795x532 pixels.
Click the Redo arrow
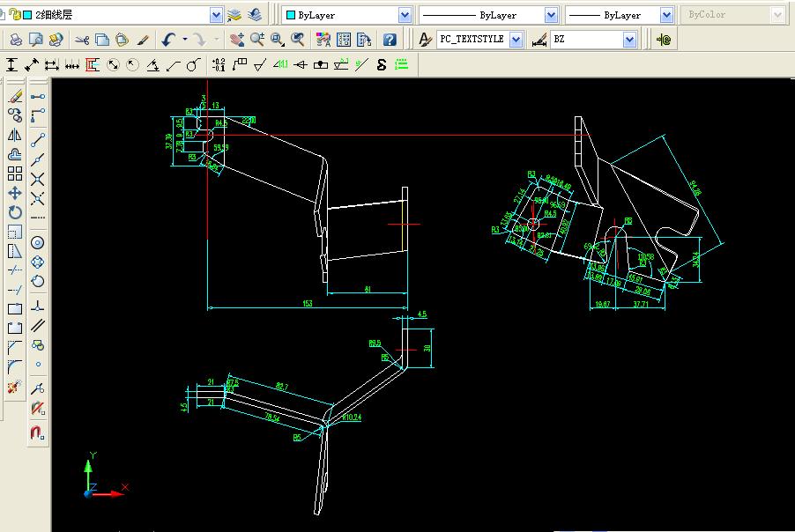coord(200,39)
